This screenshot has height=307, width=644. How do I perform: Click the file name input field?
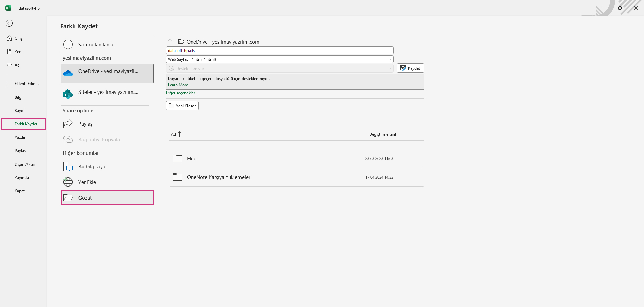[x=279, y=51]
